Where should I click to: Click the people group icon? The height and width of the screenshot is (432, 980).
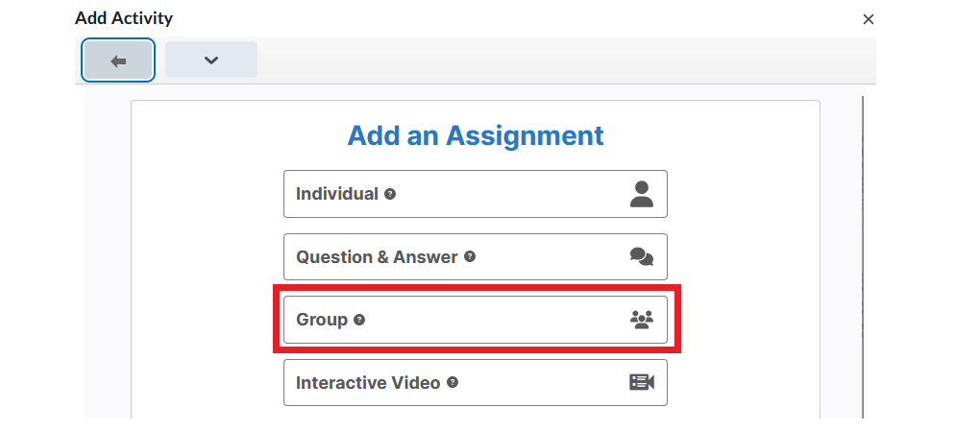click(642, 320)
